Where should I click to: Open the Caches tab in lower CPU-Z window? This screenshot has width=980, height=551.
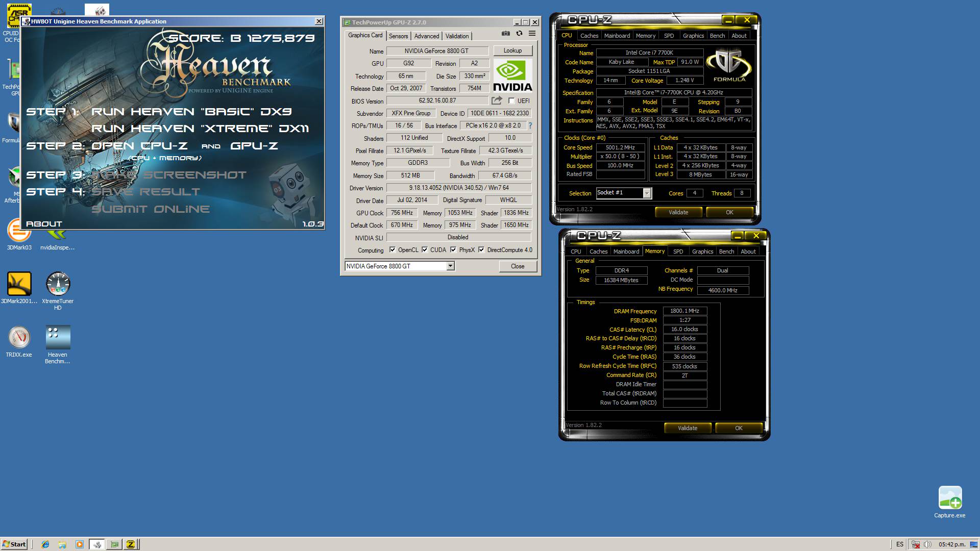[598, 252]
